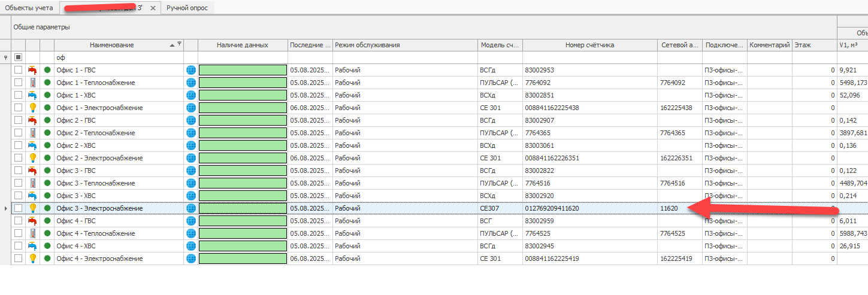
Task: Sort by the Наименование column sort arrow
Action: click(x=173, y=45)
